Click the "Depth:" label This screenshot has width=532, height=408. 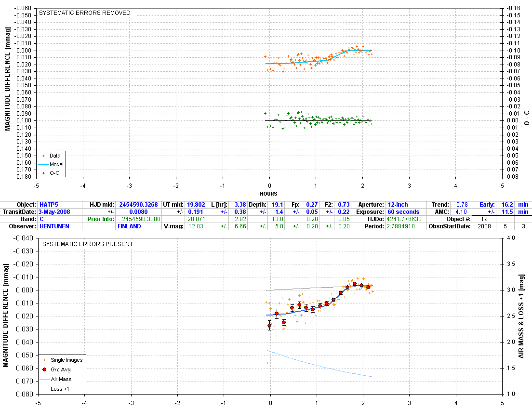258,205
